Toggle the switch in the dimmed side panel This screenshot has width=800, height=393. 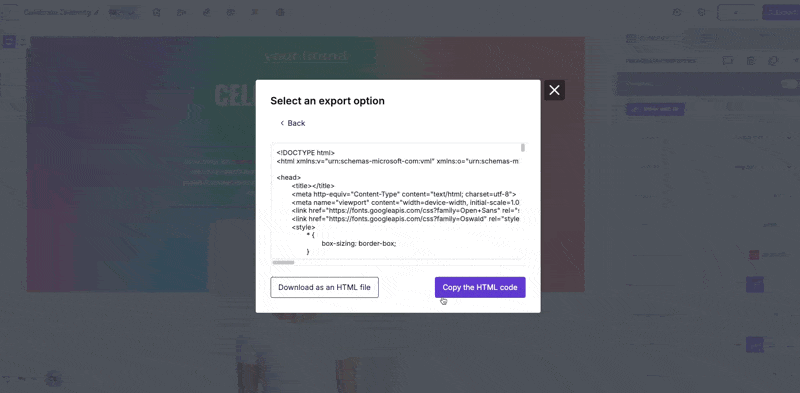(x=788, y=84)
